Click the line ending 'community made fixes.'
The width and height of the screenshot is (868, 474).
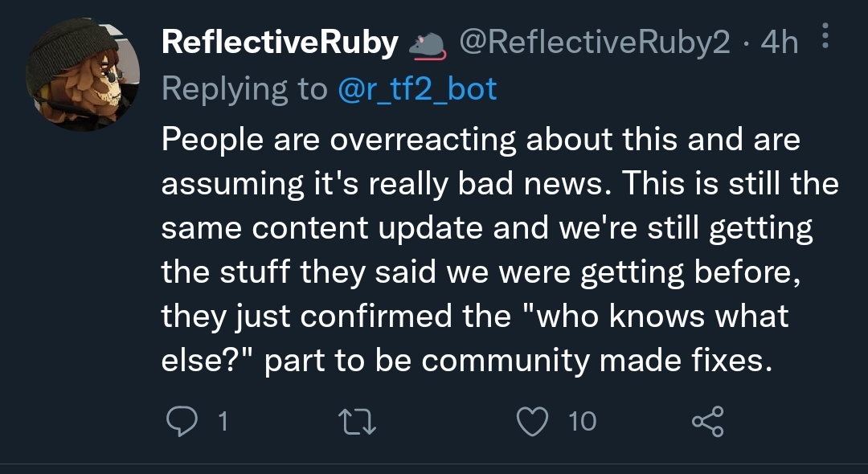click(467, 361)
